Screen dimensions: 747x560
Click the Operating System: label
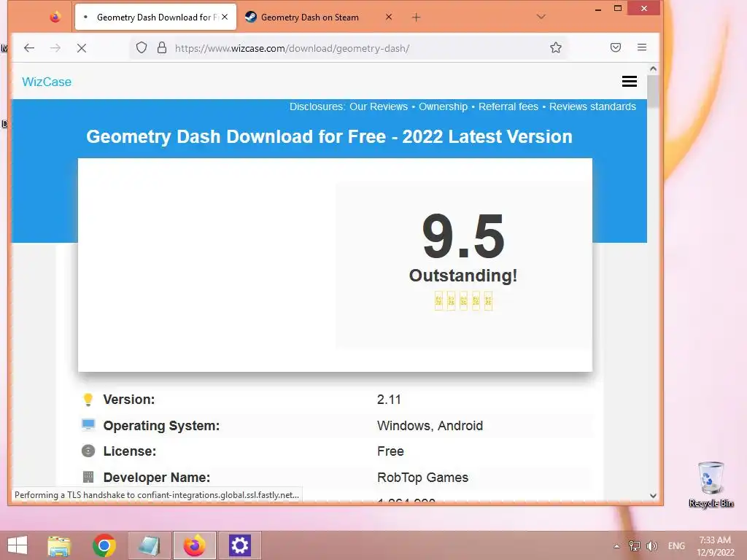click(x=161, y=426)
